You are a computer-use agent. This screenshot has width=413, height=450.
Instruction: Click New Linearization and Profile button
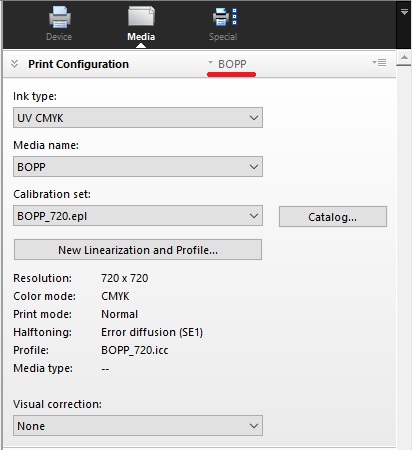pos(138,250)
